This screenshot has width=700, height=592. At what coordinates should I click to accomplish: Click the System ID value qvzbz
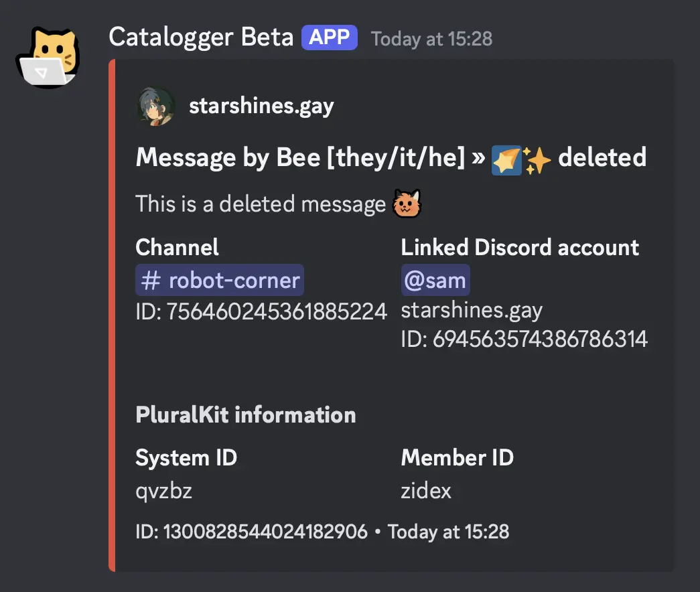tap(164, 492)
